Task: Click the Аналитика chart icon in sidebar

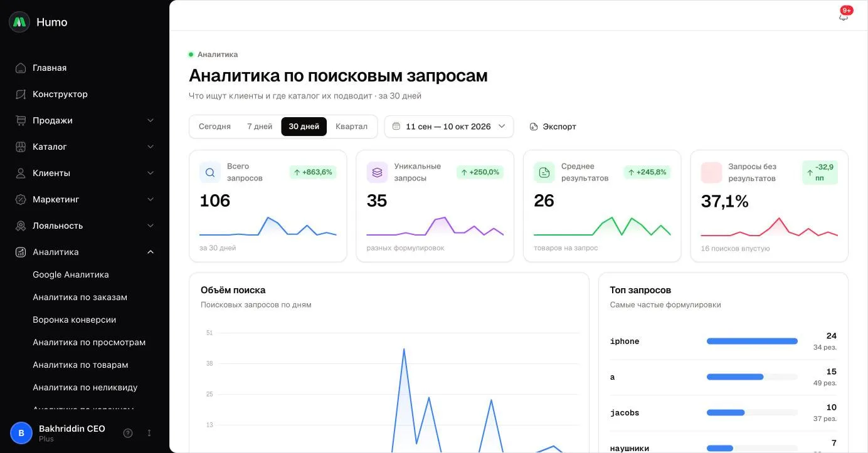Action: click(21, 252)
